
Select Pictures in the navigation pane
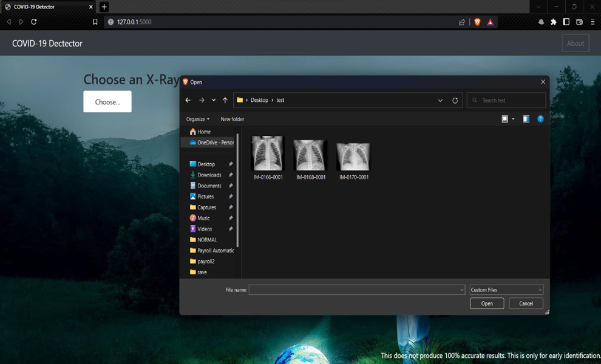coord(202,196)
